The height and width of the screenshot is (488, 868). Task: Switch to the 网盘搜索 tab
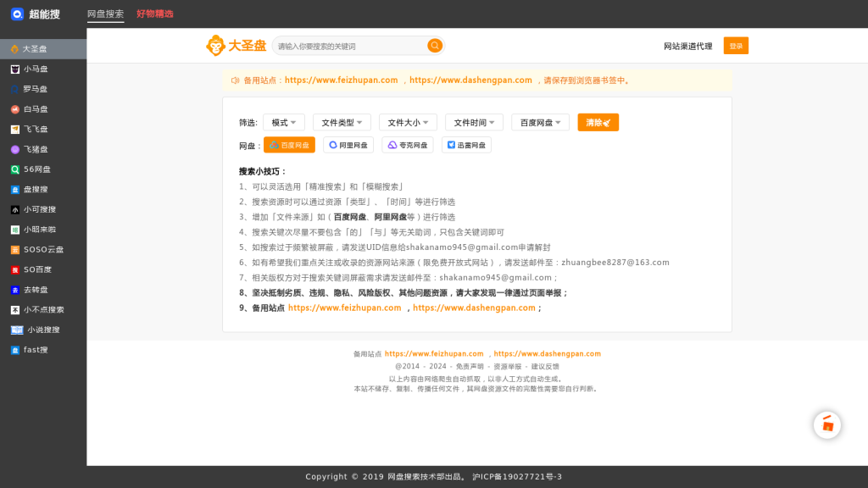point(105,14)
